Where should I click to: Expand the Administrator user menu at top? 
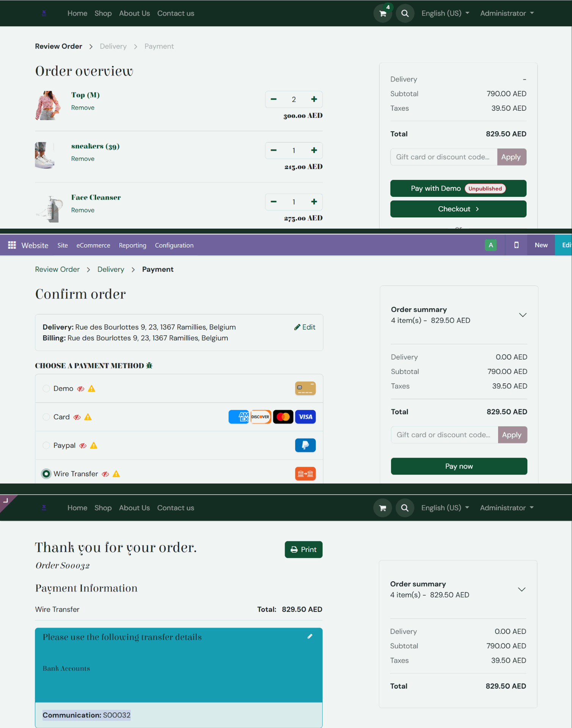click(507, 13)
